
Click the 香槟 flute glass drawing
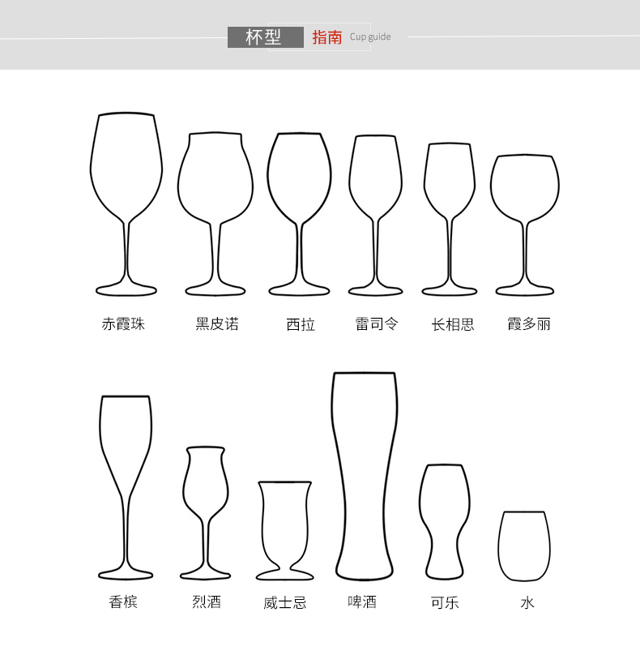[x=126, y=488]
